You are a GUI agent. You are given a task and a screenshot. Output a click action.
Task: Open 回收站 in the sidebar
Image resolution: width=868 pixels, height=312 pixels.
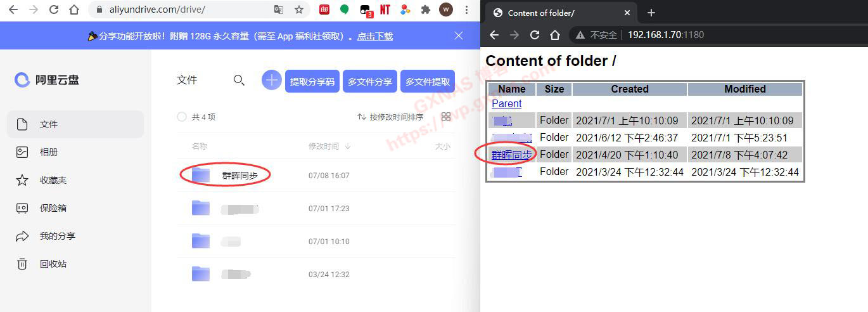tap(75, 264)
